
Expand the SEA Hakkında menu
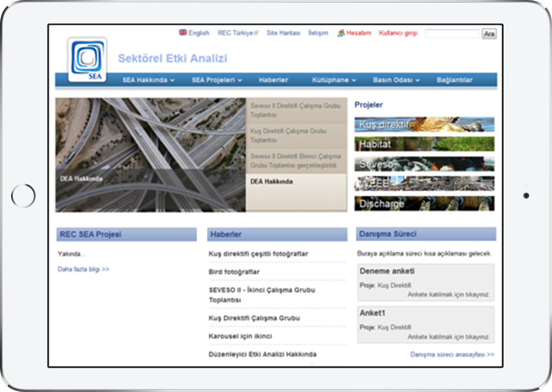pos(148,80)
